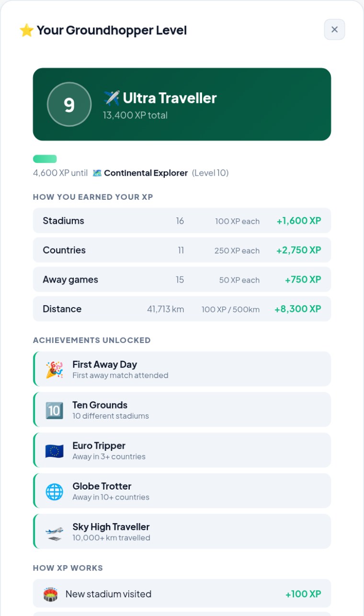This screenshot has height=616, width=364.
Task: Click the green XP progress bar
Action: [45, 159]
